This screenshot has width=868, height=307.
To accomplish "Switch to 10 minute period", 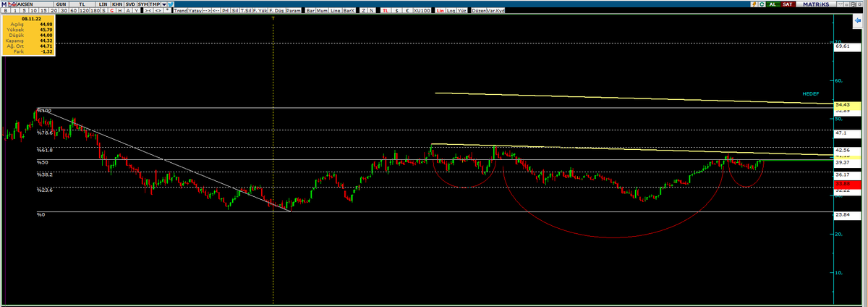I will pos(34,11).
